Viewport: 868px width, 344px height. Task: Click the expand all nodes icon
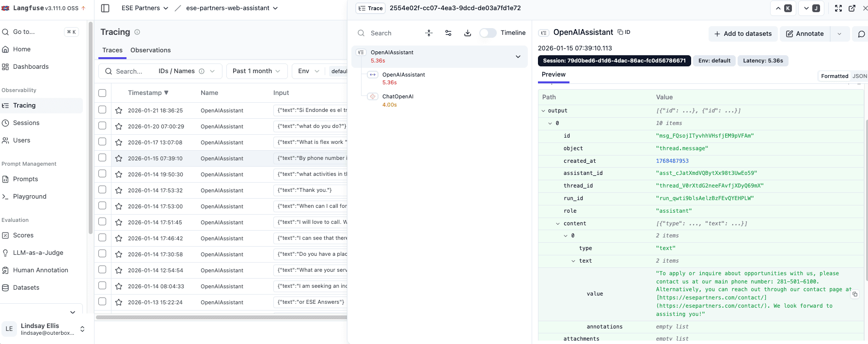429,33
